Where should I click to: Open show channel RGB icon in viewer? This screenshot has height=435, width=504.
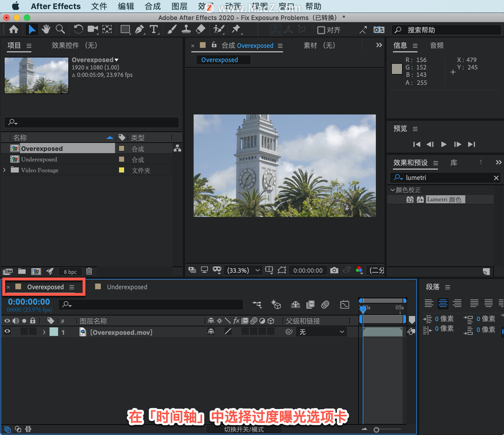pos(359,270)
